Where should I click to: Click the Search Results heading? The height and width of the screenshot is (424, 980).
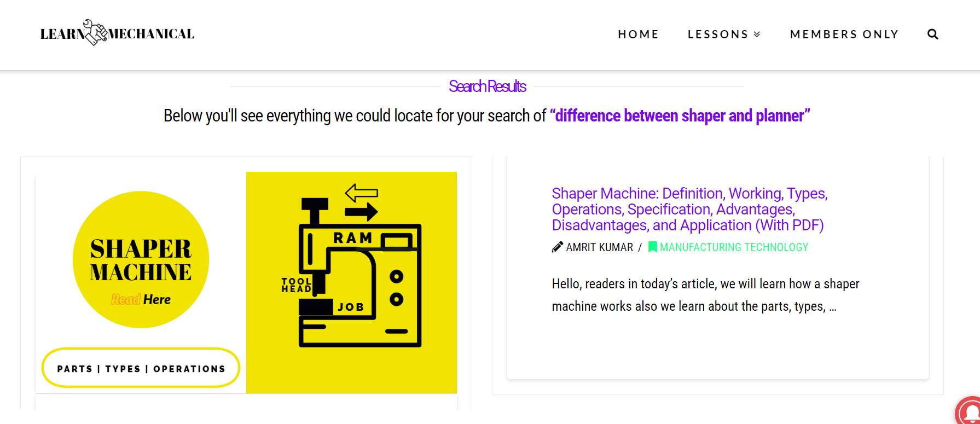pos(487,86)
